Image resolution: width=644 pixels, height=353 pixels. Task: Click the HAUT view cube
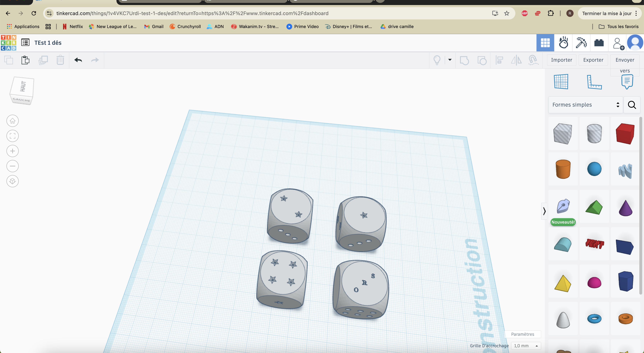click(x=22, y=86)
